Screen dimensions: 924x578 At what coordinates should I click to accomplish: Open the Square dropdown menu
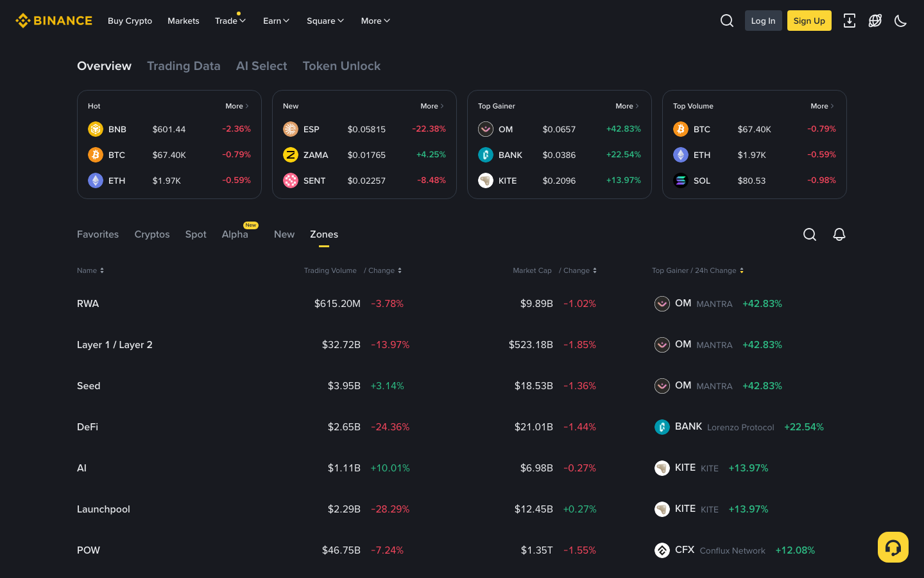pyautogui.click(x=325, y=21)
